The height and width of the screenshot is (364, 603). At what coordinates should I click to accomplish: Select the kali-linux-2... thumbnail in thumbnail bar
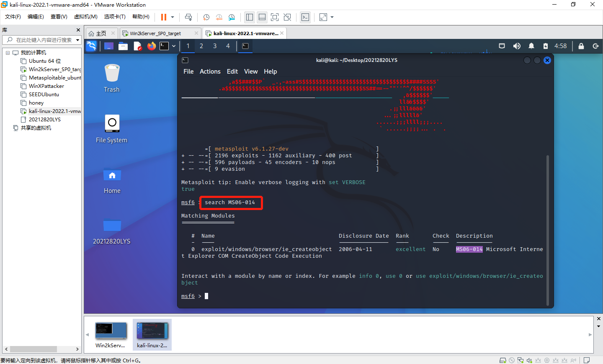pos(152,335)
